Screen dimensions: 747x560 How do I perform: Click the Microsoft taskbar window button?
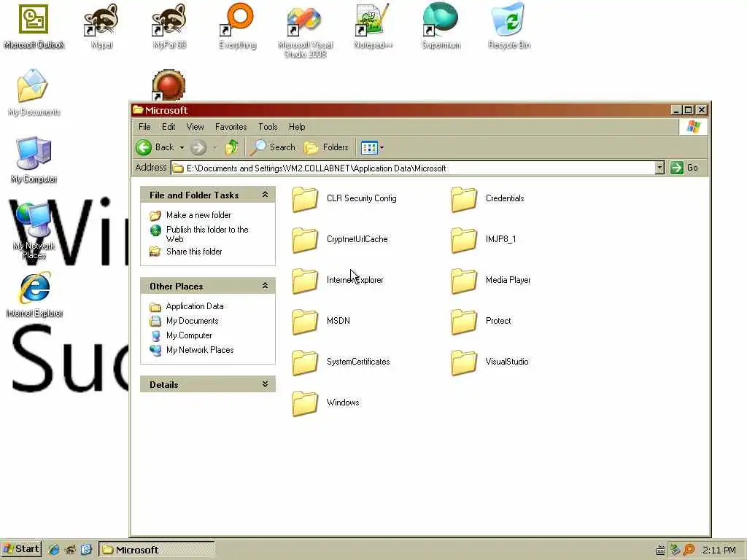(157, 550)
